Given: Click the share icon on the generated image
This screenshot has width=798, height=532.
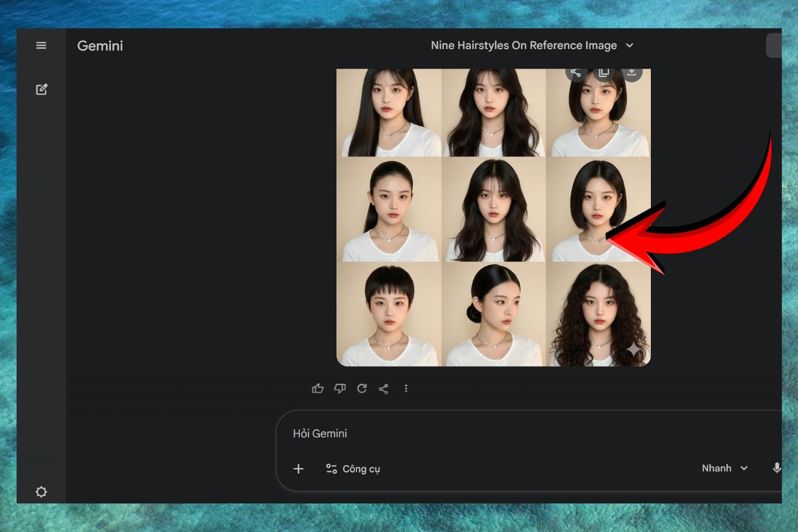Looking at the screenshot, I should pos(576,73).
